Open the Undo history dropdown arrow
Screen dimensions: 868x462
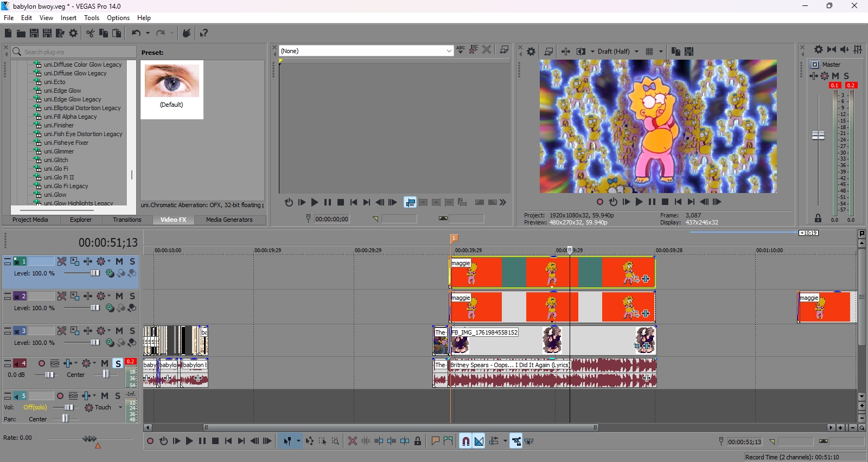(x=148, y=33)
